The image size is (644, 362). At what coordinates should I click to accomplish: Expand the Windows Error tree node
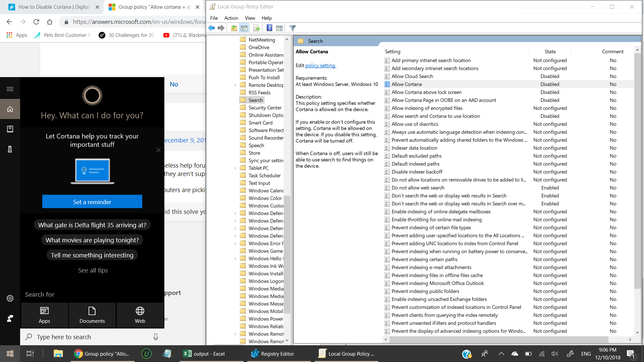click(x=235, y=244)
